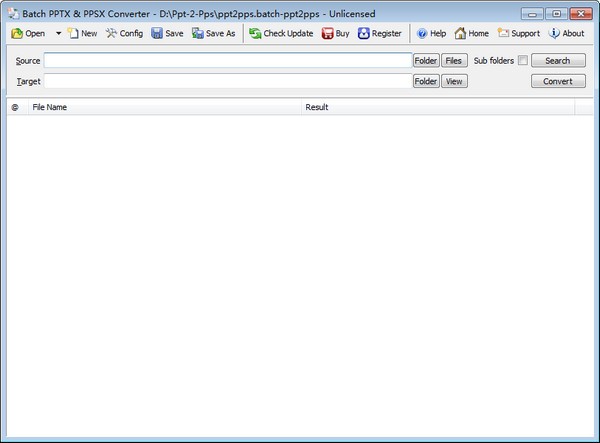Screen dimensions: 600x443
Task: Enable the Sub folders checkbox
Action: (522, 61)
